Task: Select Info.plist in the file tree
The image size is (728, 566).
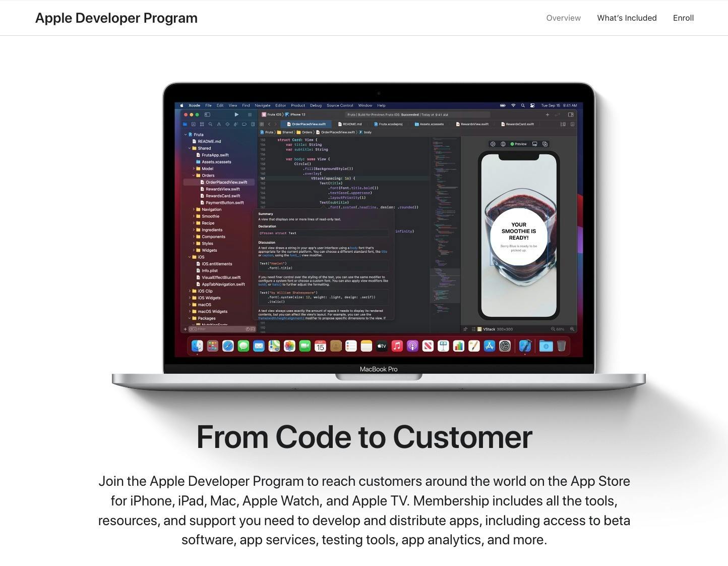Action: 207,270
